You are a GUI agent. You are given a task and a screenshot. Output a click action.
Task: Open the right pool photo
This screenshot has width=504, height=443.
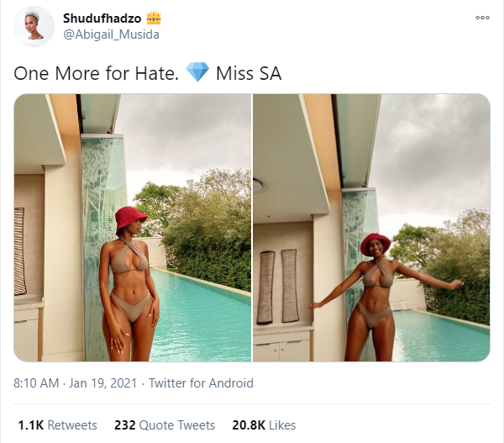pyautogui.click(x=371, y=228)
